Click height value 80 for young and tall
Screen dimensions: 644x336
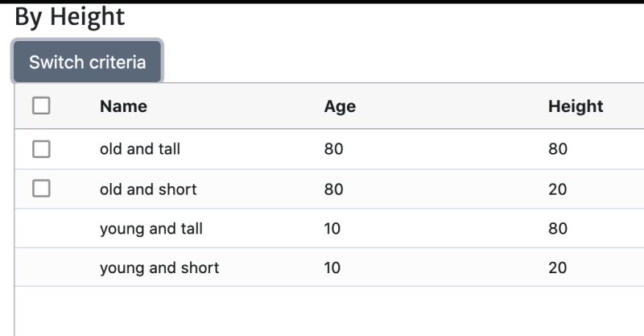[558, 229]
